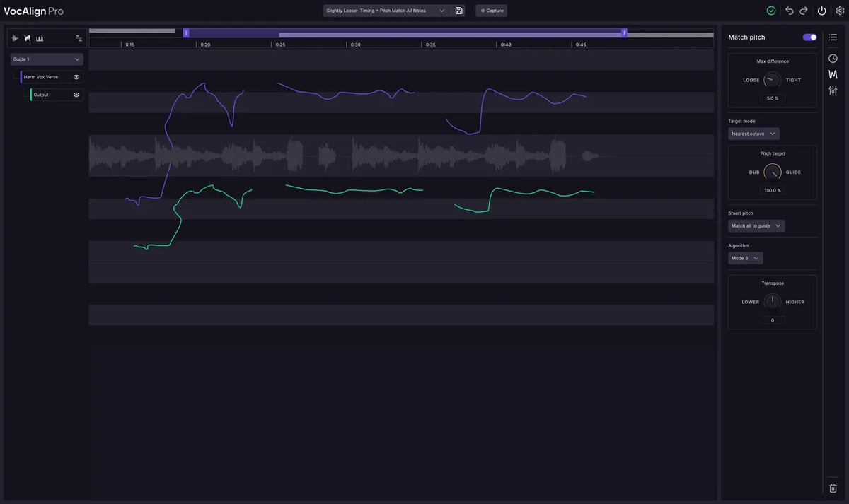
Task: Select the energy levels view icon
Action: pos(40,38)
